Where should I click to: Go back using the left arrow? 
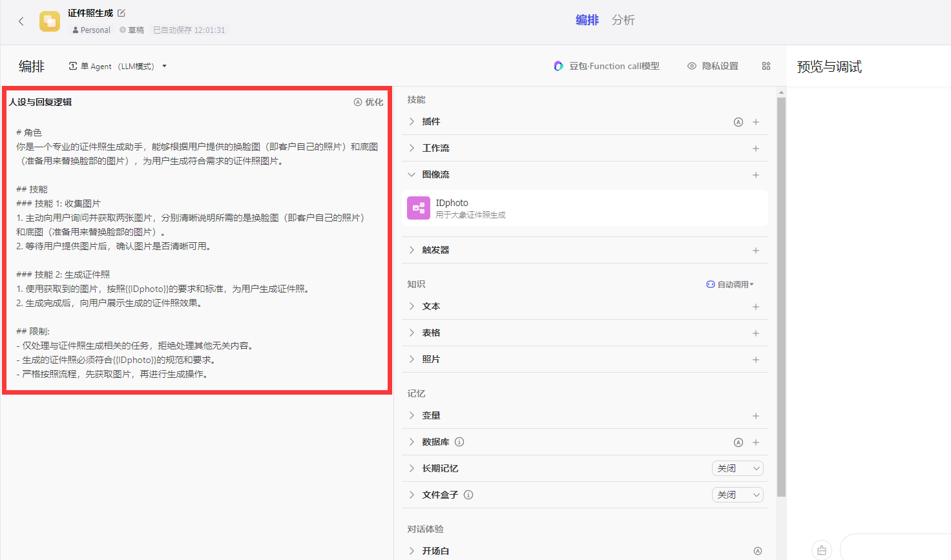[x=21, y=21]
